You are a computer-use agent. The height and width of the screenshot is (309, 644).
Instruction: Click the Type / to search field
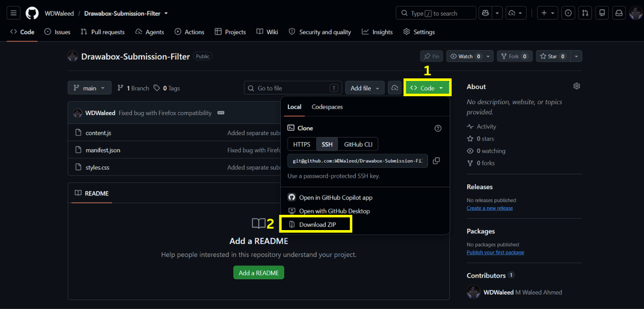coord(436,13)
